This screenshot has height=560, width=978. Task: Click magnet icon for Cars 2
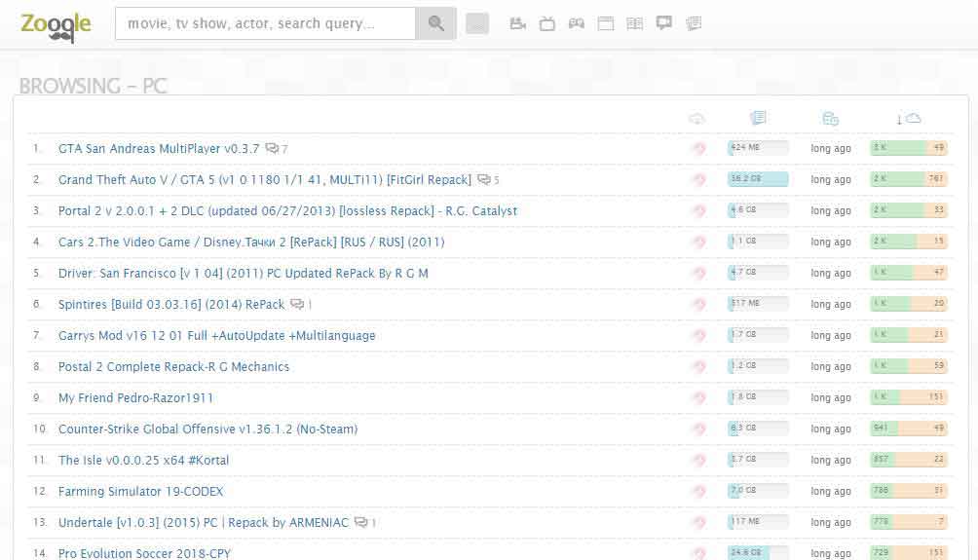[699, 242]
